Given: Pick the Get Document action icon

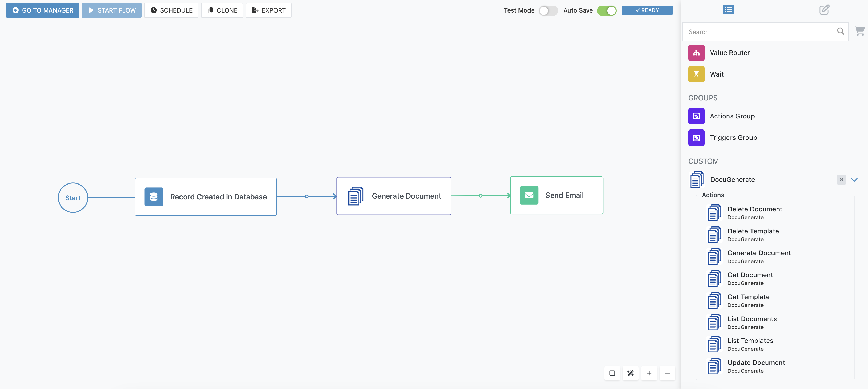Looking at the screenshot, I should 714,278.
